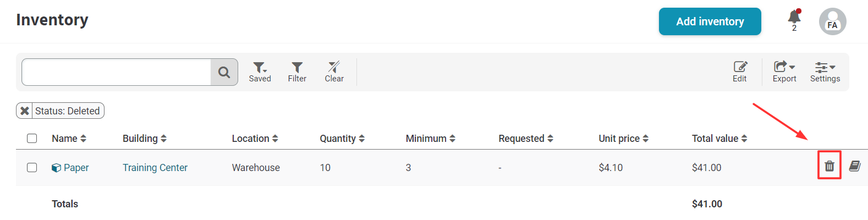Click the search magnifier button
This screenshot has height=220, width=868.
[224, 72]
